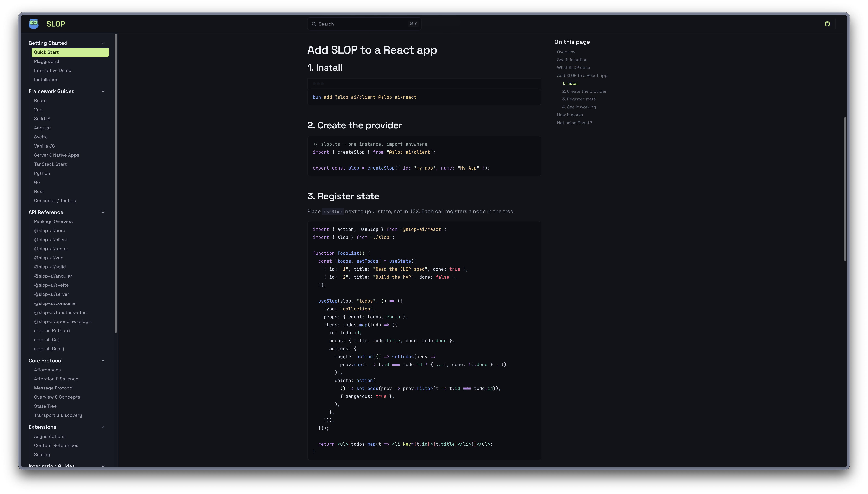This screenshot has width=868, height=494.
Task: Select Quick Start in sidebar
Action: coord(70,52)
